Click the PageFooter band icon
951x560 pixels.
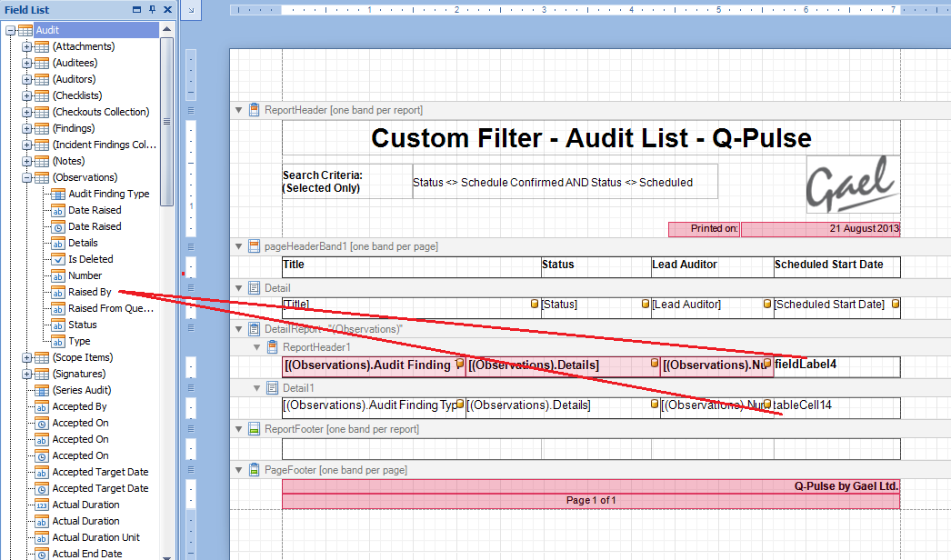255,470
